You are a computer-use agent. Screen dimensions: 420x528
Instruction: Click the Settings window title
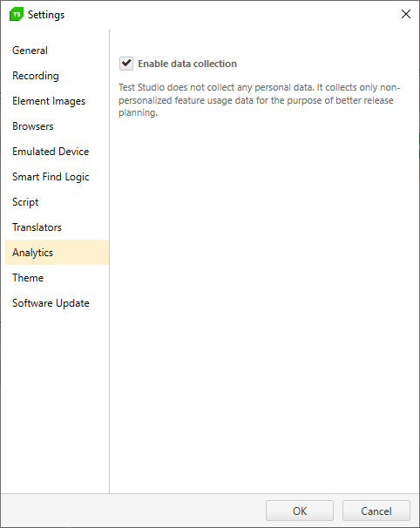(46, 15)
